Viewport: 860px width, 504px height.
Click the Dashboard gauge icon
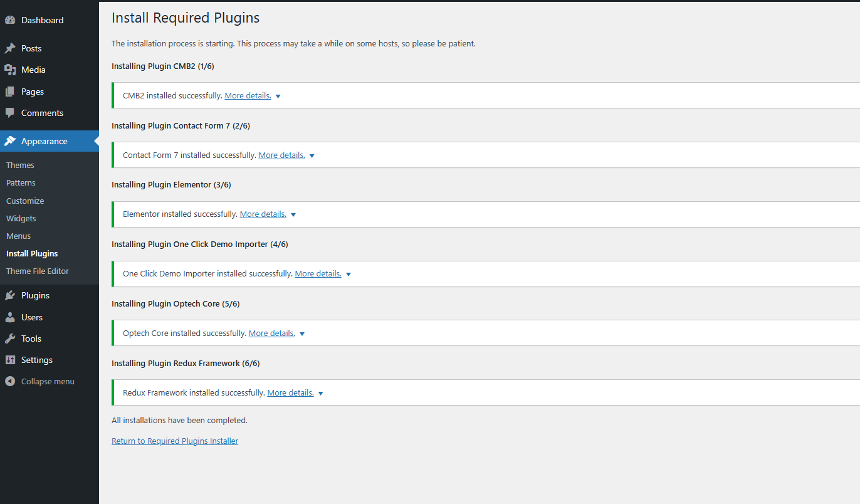coord(10,20)
